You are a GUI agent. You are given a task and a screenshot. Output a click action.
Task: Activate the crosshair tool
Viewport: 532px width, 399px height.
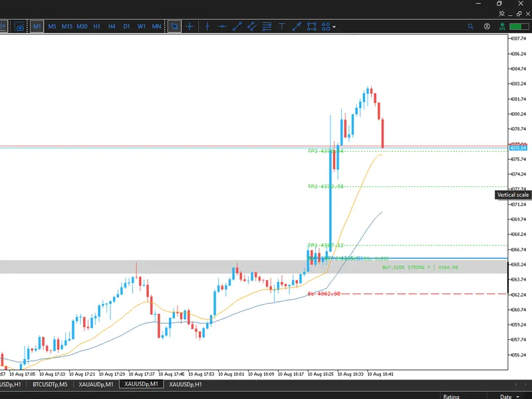click(x=190, y=27)
